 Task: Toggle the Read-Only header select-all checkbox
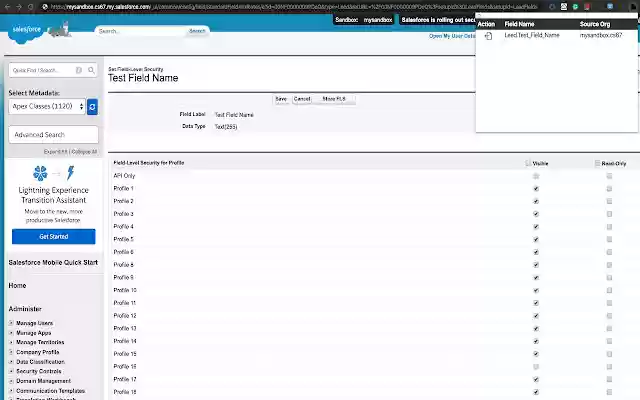pos(597,163)
